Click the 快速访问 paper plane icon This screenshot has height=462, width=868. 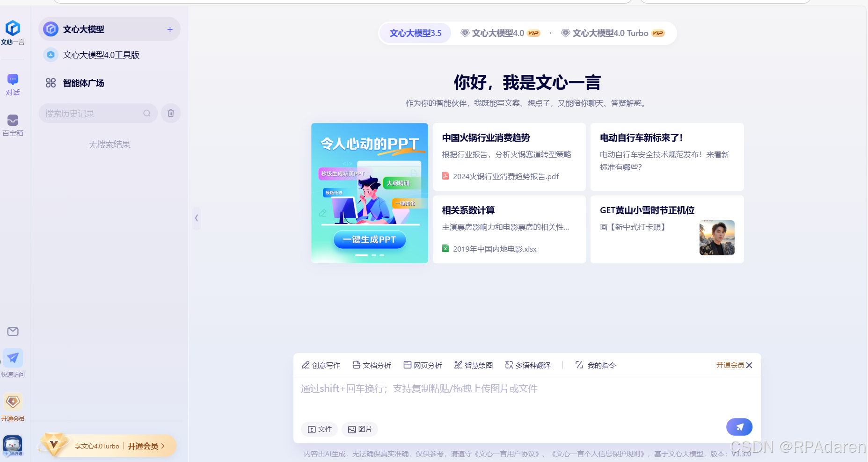(13, 358)
